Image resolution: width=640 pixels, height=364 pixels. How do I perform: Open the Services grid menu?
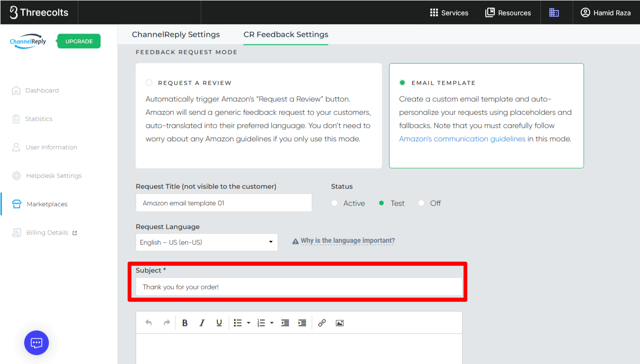(x=449, y=13)
